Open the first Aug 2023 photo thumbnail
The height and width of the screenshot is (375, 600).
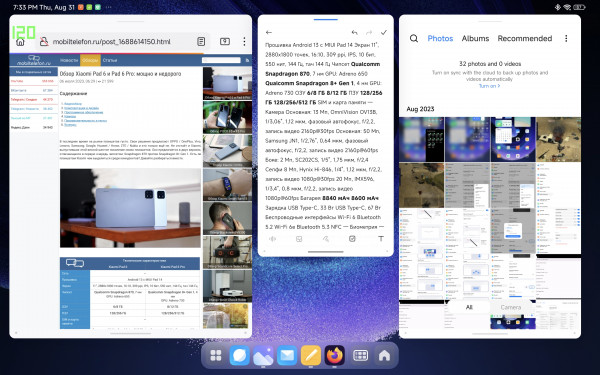coord(421,139)
